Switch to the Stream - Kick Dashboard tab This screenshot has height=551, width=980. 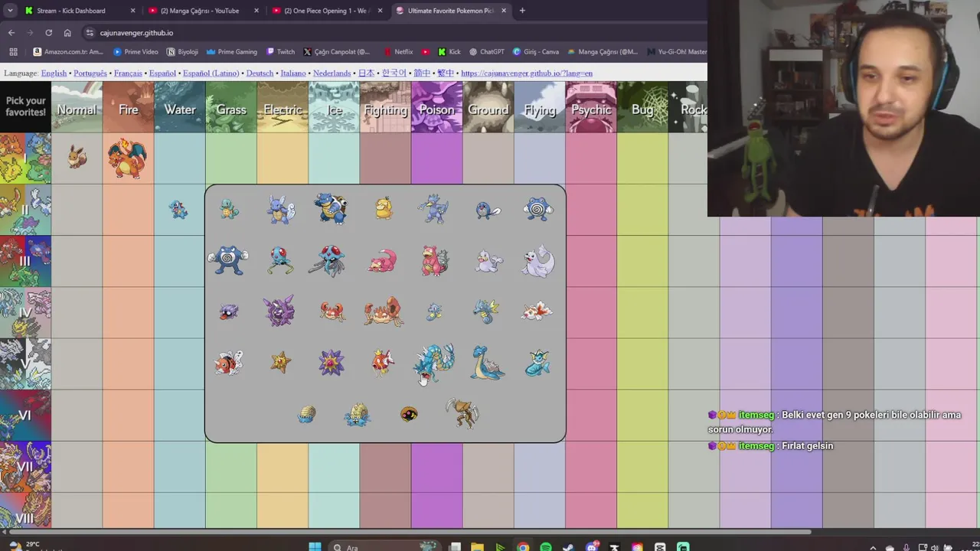coord(80,11)
